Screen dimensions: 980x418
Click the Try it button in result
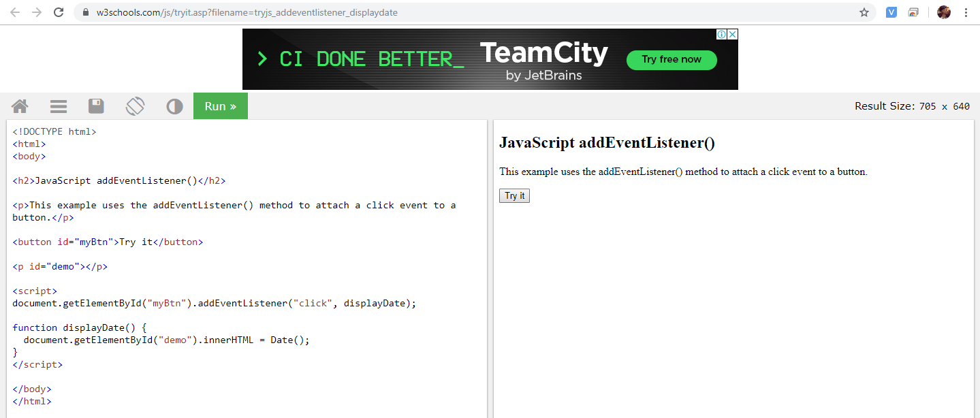coord(514,196)
